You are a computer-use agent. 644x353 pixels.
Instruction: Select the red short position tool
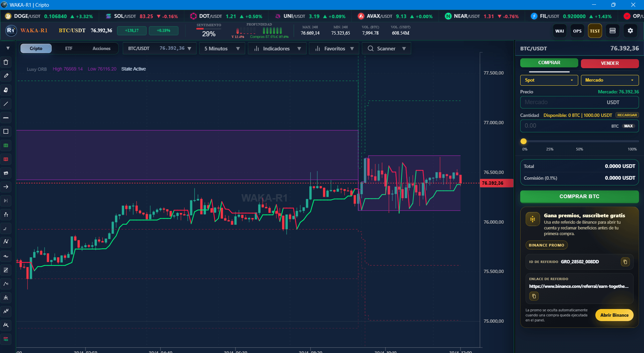pyautogui.click(x=6, y=159)
